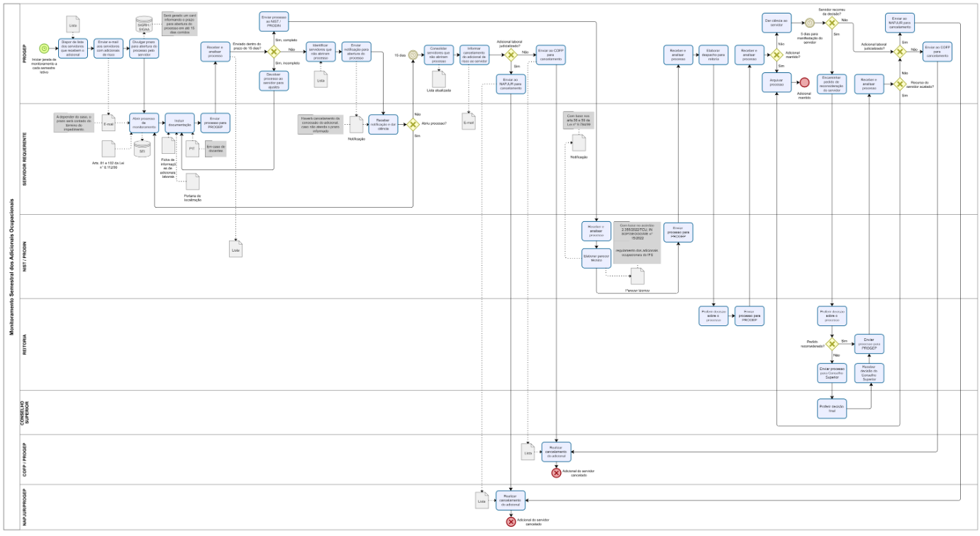Screen dimensions: 980x536
Task: Select the red 'Adicional mantido' end event
Action: 804,84
